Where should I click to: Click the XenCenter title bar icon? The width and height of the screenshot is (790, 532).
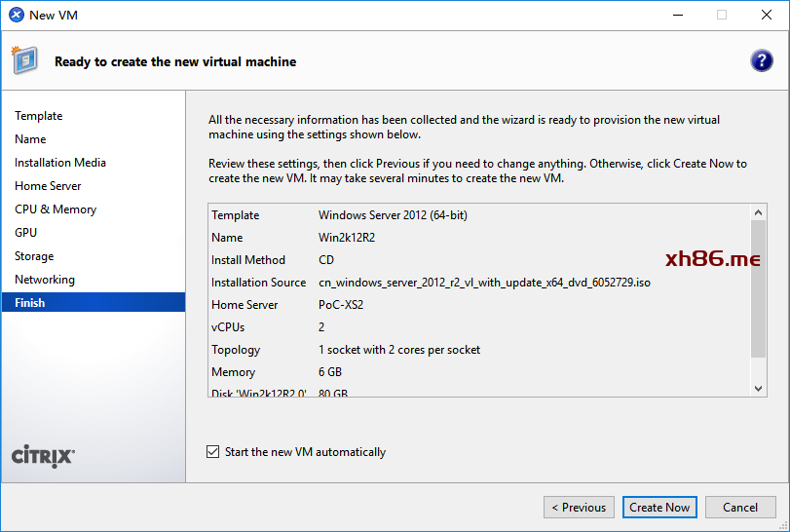[x=16, y=15]
